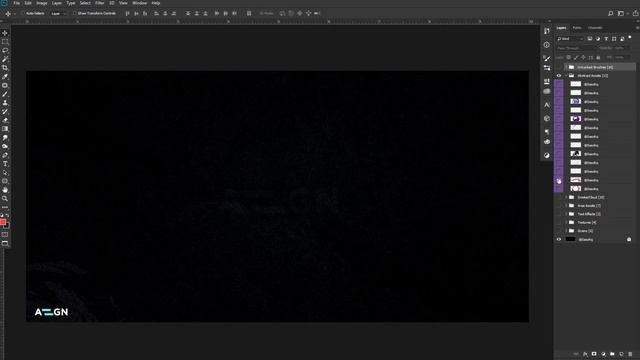Select the Eyedropper tool
640x360 pixels.
tap(5, 76)
